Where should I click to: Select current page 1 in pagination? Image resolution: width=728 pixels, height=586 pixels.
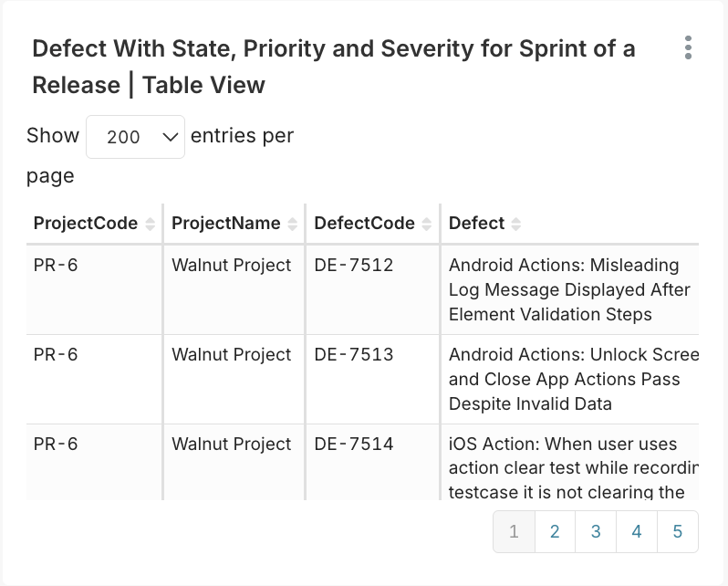[515, 531]
